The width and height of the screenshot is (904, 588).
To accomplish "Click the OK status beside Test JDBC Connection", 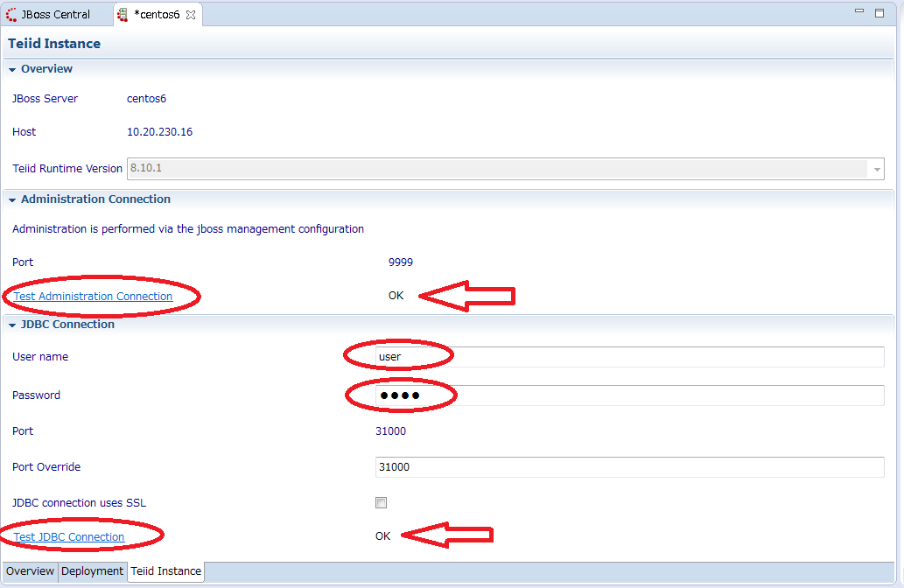I will click(x=382, y=536).
